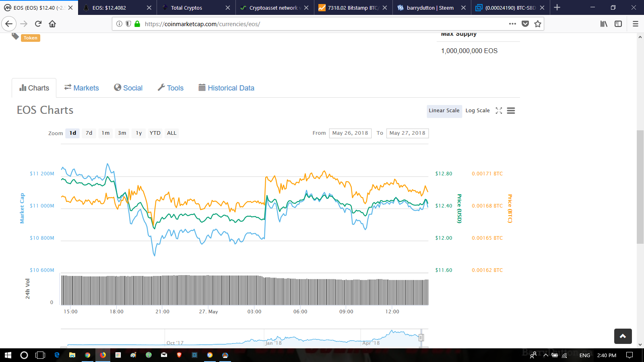Open the Firefox hamburger menu
The width and height of the screenshot is (644, 362).
pos(636,24)
